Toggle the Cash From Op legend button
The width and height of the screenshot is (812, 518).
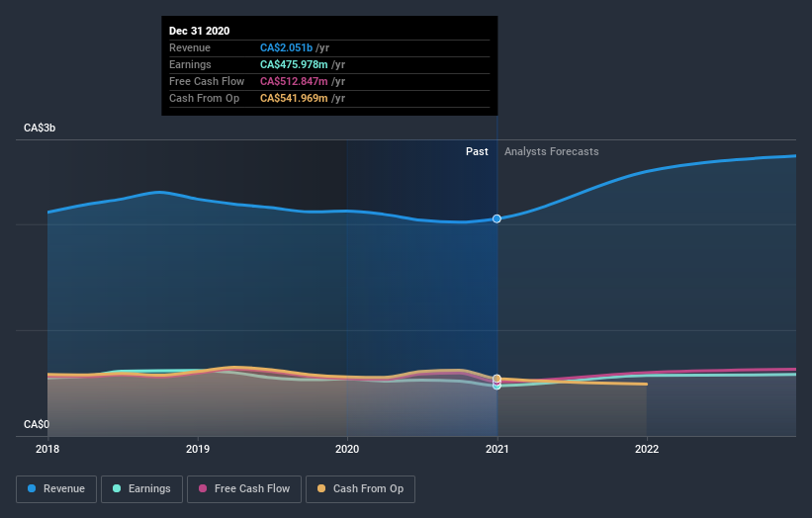tap(360, 489)
